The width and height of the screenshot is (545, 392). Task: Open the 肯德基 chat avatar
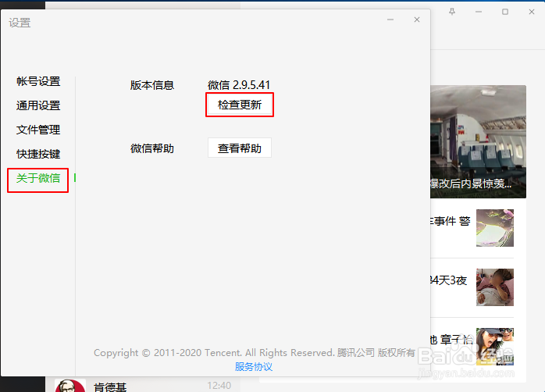coord(69,386)
